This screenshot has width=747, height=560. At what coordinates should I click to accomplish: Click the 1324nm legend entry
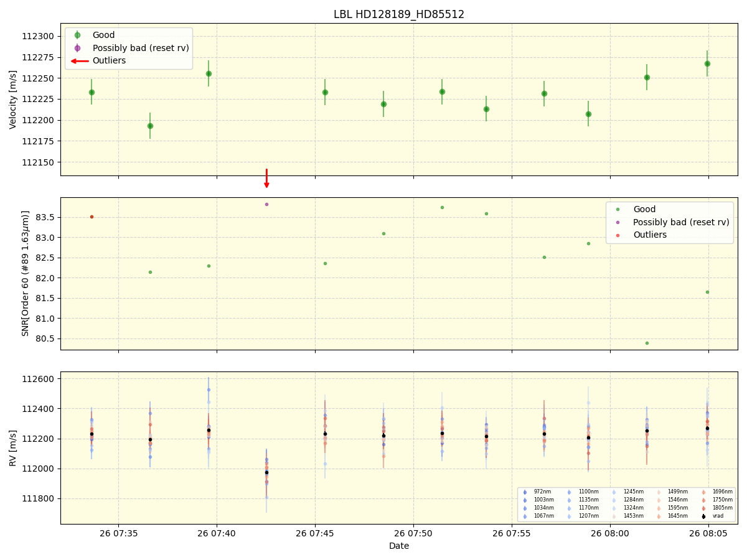(x=627, y=508)
